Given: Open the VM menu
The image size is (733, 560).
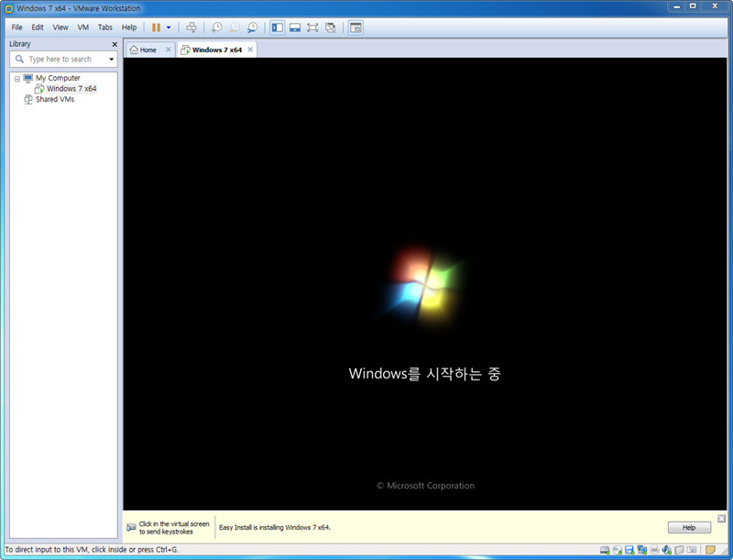Looking at the screenshot, I should click(83, 27).
